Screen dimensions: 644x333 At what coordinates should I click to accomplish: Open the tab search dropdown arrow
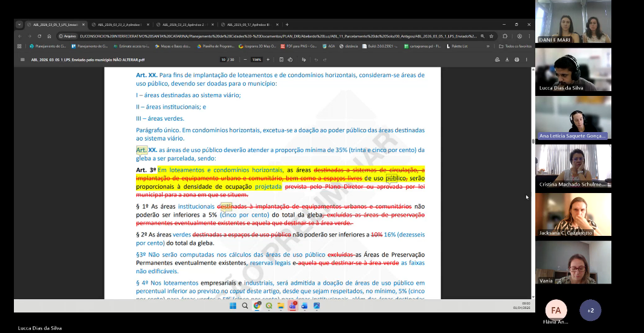click(19, 25)
